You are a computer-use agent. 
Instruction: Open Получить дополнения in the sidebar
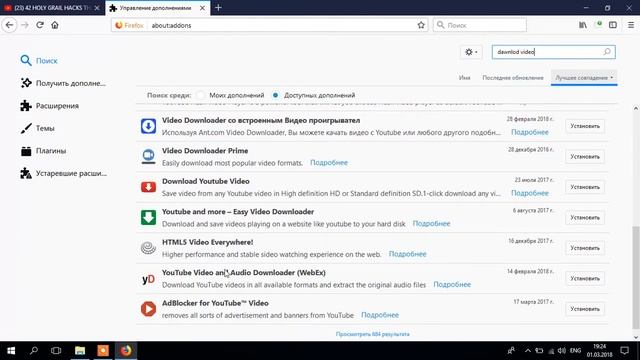click(63, 83)
